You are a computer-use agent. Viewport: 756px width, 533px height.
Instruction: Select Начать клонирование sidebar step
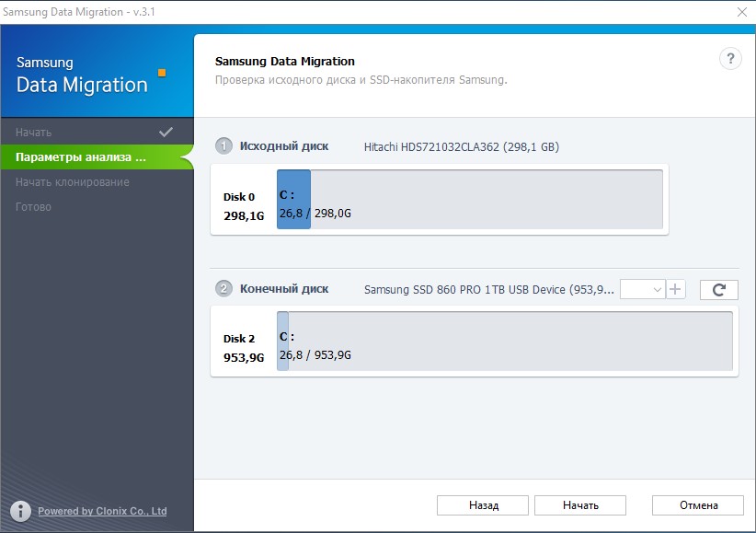[97, 182]
